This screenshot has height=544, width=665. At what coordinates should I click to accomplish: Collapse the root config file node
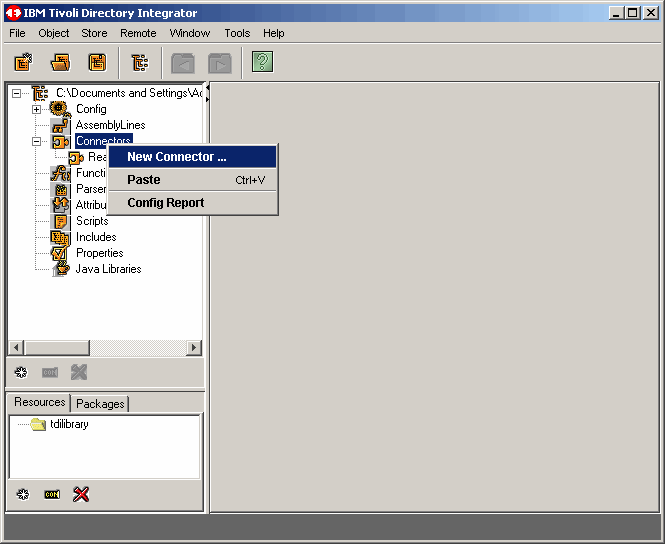coord(17,93)
